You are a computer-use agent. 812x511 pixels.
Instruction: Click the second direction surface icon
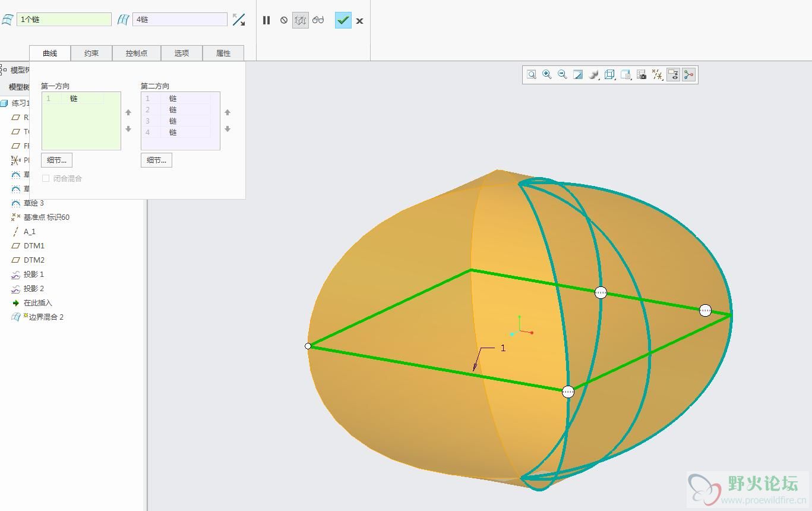(x=123, y=20)
